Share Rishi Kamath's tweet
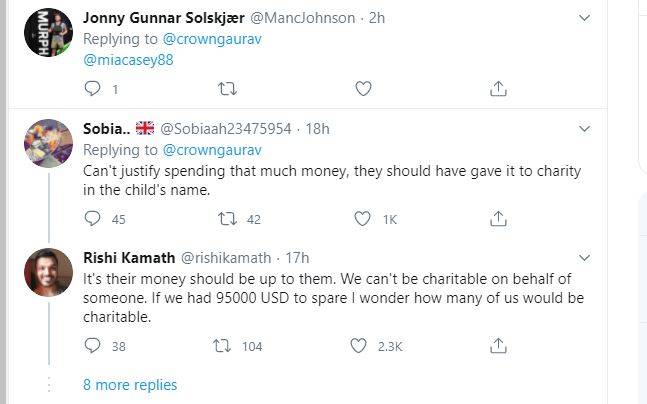Viewport: 647px width, 404px height. pyautogui.click(x=497, y=346)
